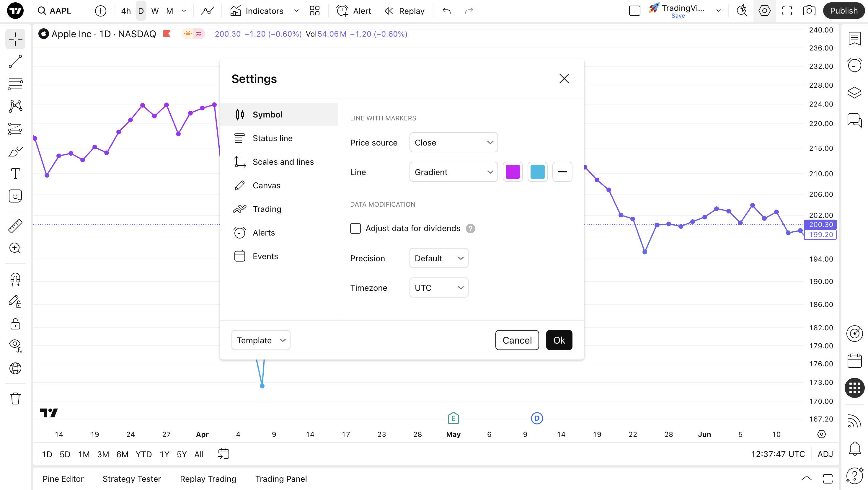Switch to Scales and lines tab
This screenshot has width=868, height=490.
click(x=283, y=162)
